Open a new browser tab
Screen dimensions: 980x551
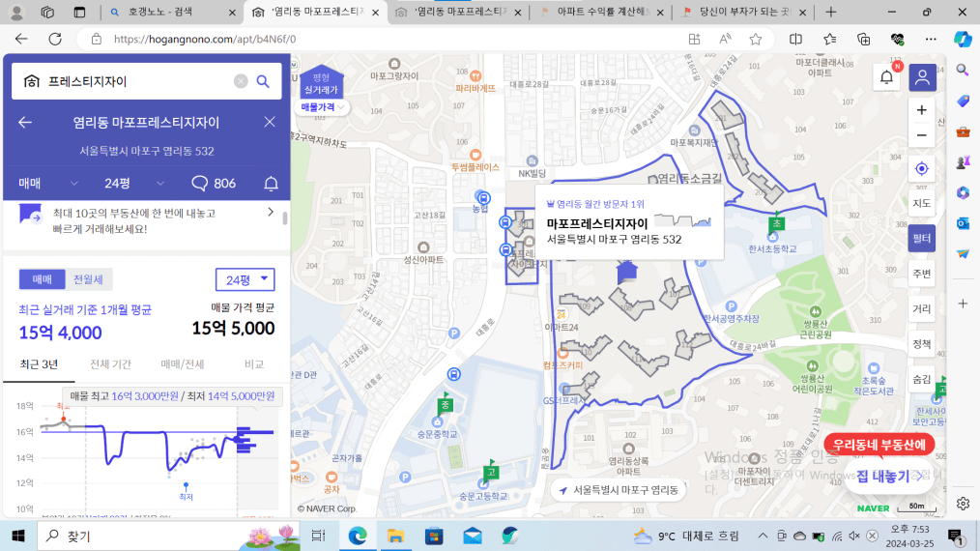830,12
